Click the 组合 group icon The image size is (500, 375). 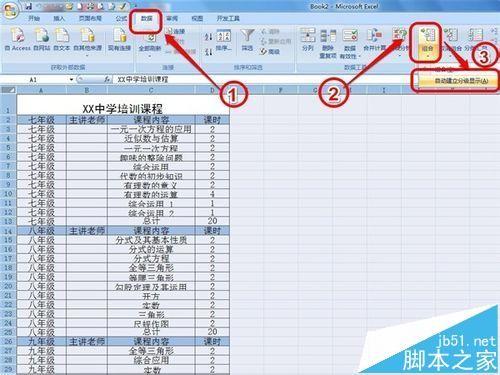(427, 36)
